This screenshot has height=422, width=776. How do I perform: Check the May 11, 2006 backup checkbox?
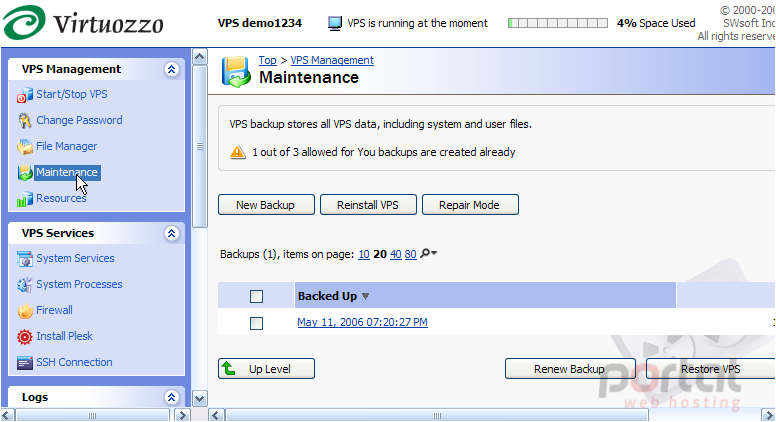click(x=256, y=323)
